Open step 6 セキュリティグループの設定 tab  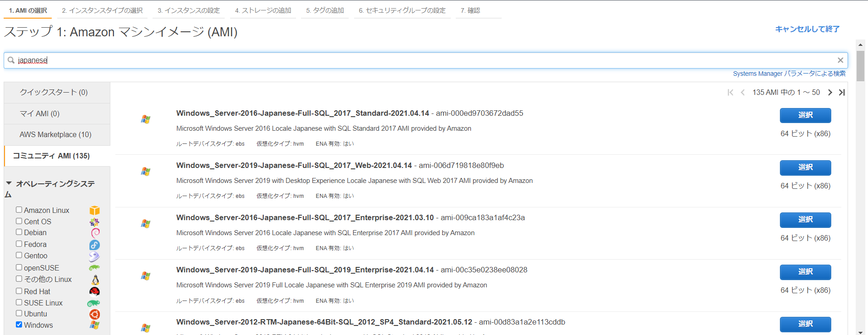402,10
